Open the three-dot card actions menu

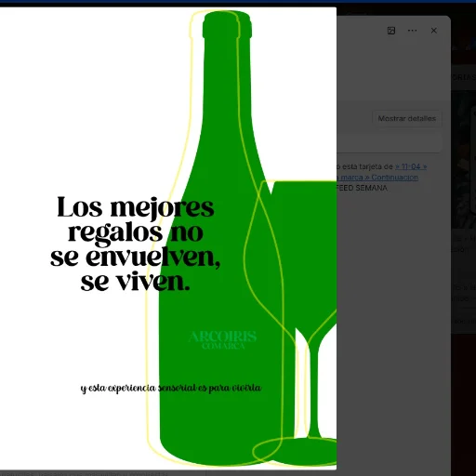coord(412,31)
